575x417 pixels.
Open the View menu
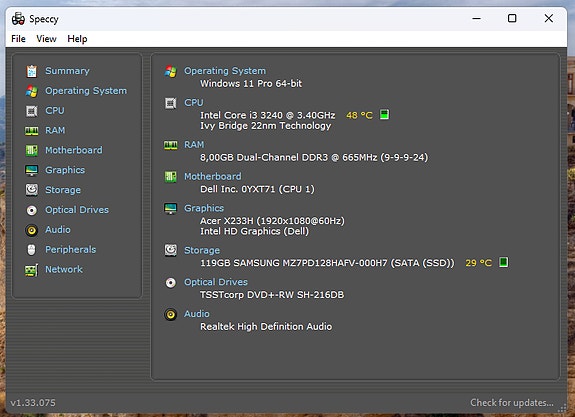click(x=46, y=39)
